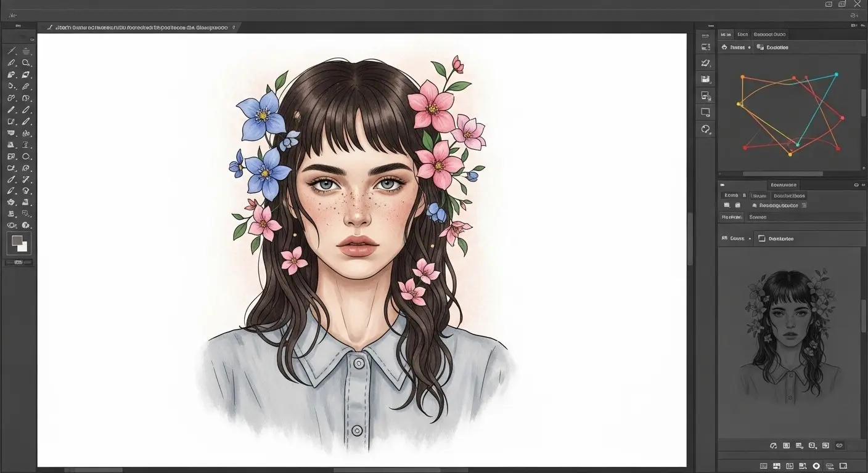This screenshot has width=868, height=473.
Task: Click the graph panel horizontal scrollbar
Action: click(783, 174)
